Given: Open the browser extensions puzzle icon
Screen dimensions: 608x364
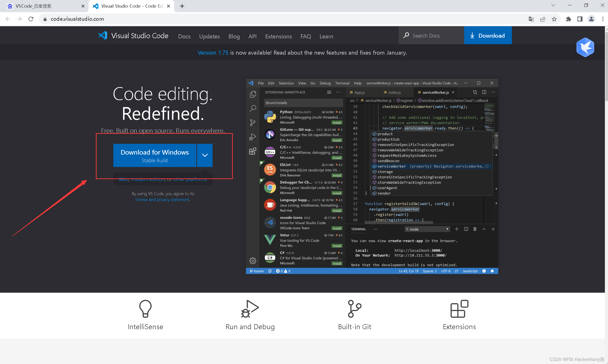Looking at the screenshot, I should coord(568,19).
